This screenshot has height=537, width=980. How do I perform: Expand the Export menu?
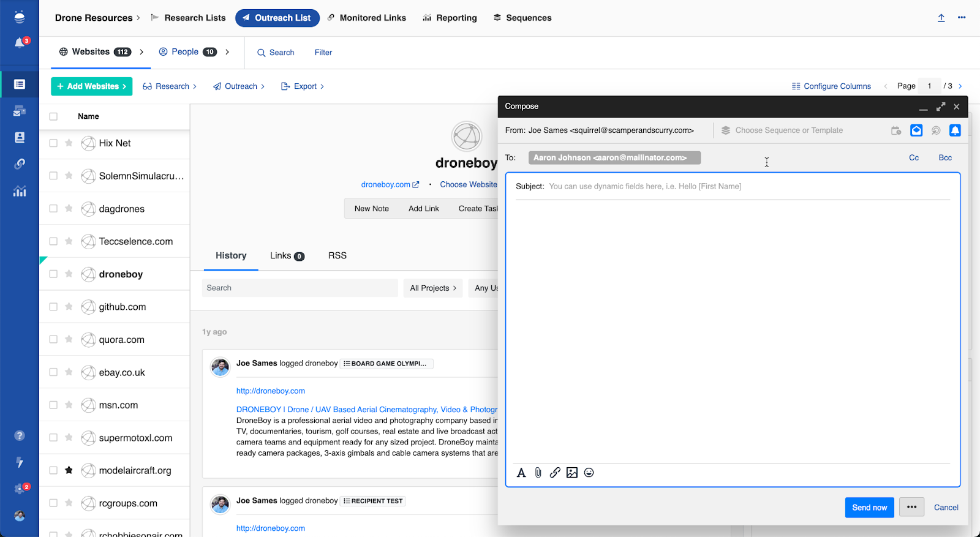click(303, 86)
